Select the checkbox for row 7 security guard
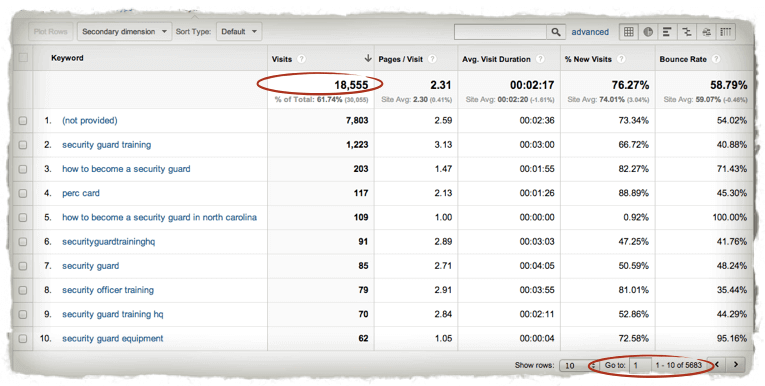This screenshot has width=765, height=386. pos(23,266)
